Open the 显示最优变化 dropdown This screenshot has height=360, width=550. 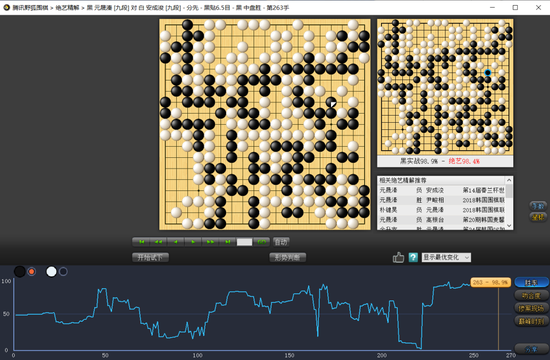click(446, 258)
